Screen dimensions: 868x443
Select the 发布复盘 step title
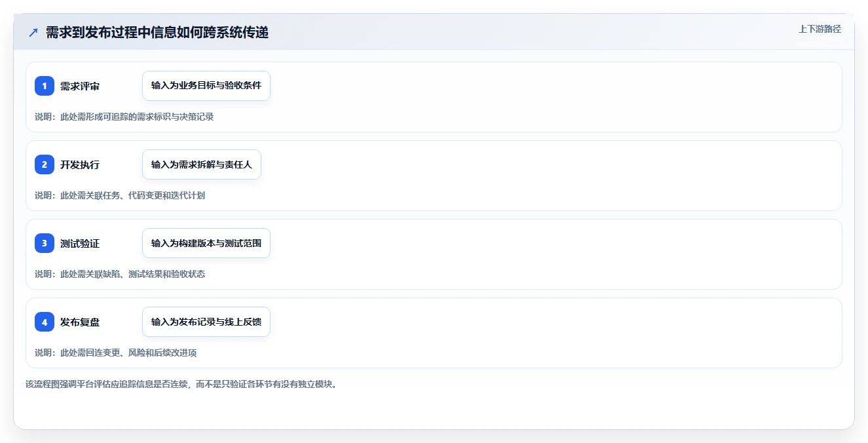point(80,322)
